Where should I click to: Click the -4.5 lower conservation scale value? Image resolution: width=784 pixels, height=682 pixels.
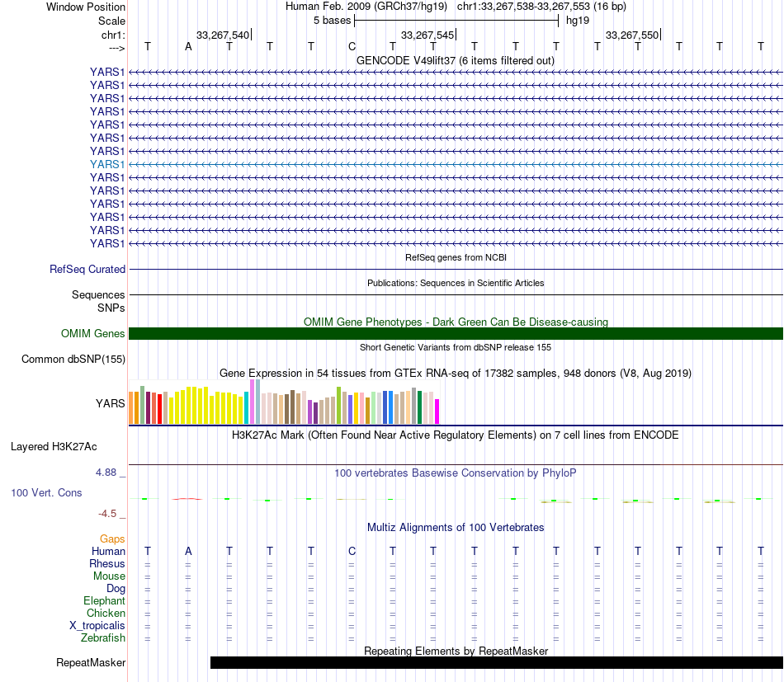(x=107, y=514)
